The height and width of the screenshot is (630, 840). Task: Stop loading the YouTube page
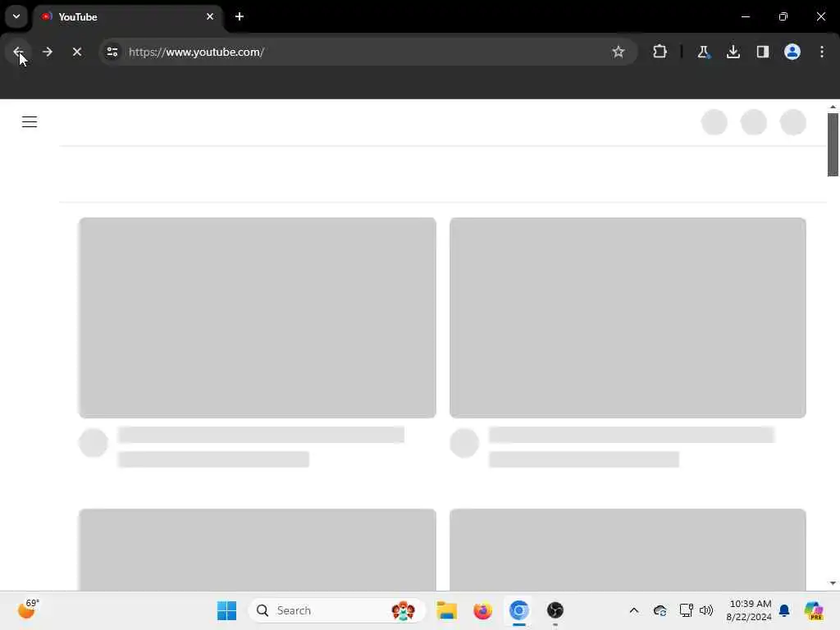click(76, 52)
